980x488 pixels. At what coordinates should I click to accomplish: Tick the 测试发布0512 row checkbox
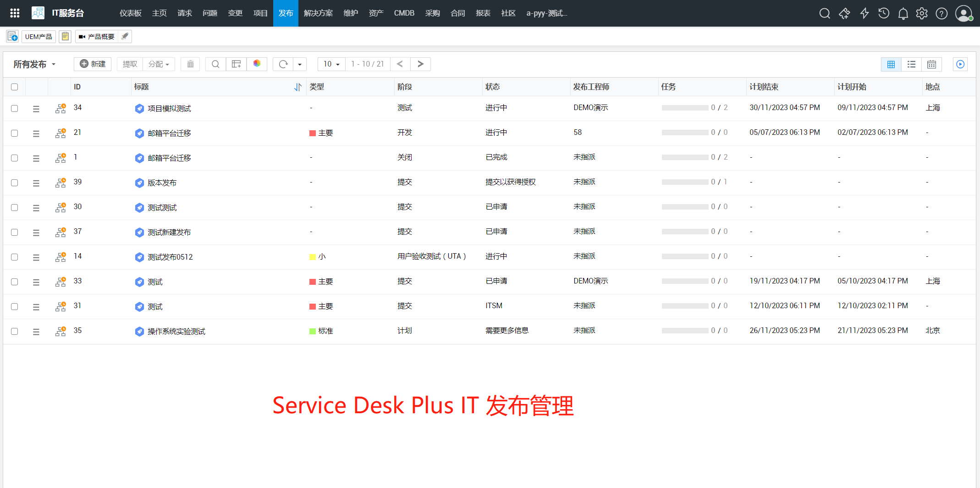(15, 257)
